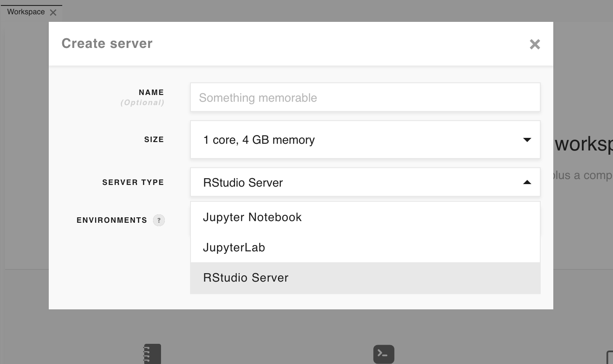Click the up chevron on Server Type field
613x364 pixels.
pyautogui.click(x=527, y=182)
